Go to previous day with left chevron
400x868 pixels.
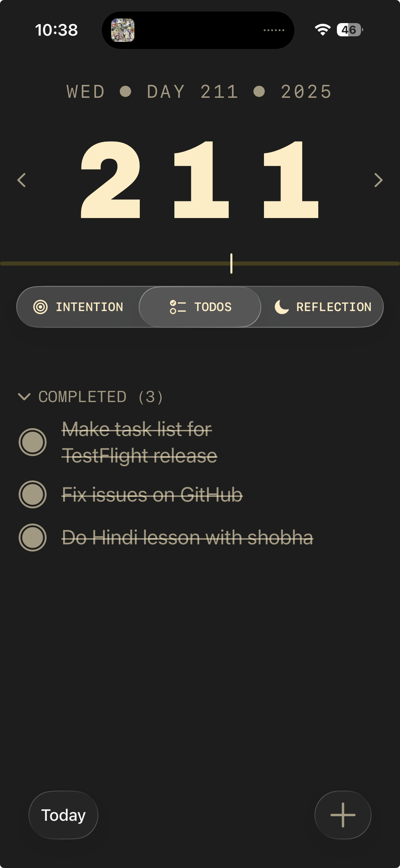click(x=22, y=180)
